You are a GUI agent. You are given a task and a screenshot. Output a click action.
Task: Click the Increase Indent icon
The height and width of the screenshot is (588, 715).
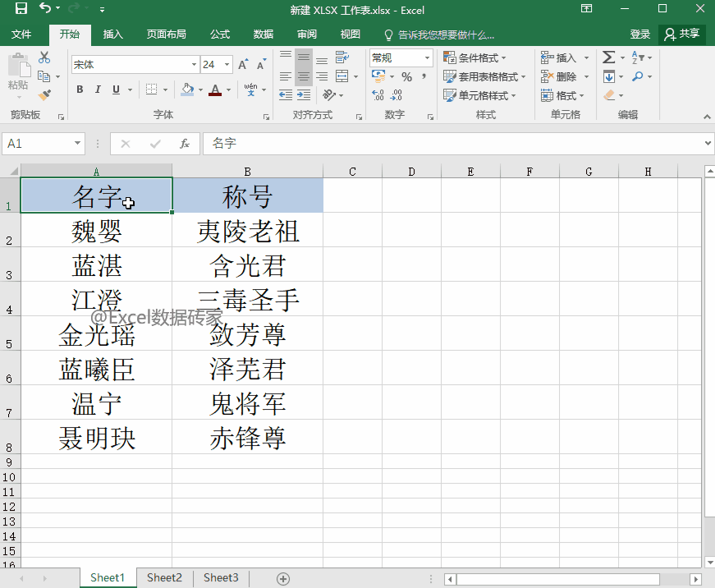(x=304, y=95)
